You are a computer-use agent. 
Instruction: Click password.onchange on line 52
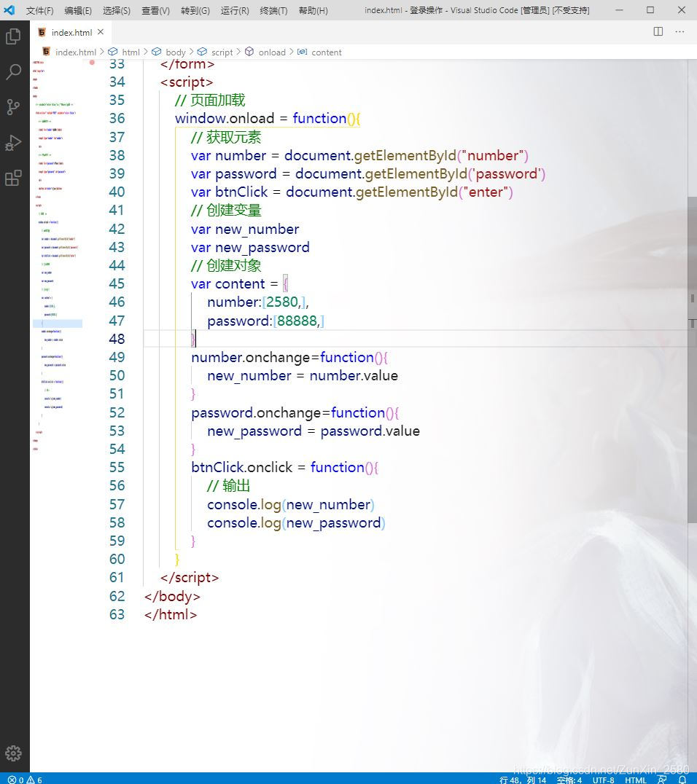tap(256, 413)
